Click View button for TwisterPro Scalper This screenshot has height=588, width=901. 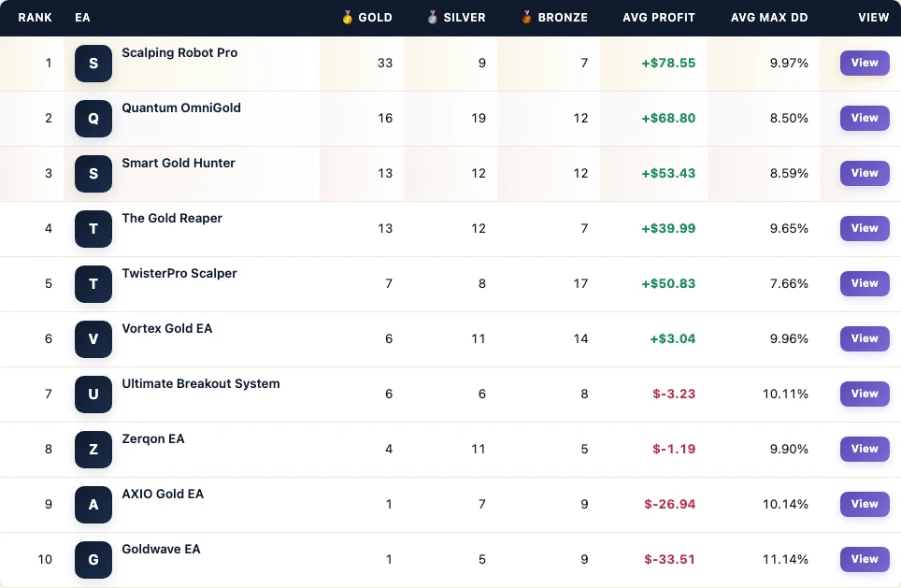865,283
